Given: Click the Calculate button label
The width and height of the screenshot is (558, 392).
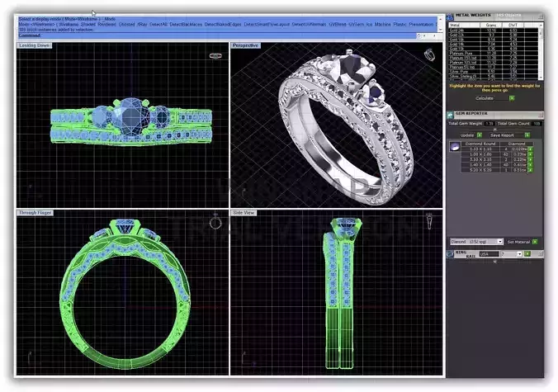Looking at the screenshot, I should [x=485, y=98].
